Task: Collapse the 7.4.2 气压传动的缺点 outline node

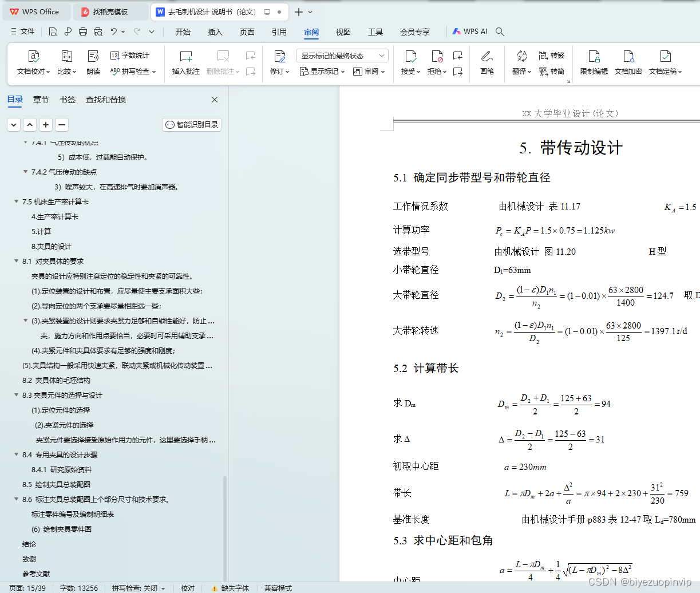Action: 25,172
